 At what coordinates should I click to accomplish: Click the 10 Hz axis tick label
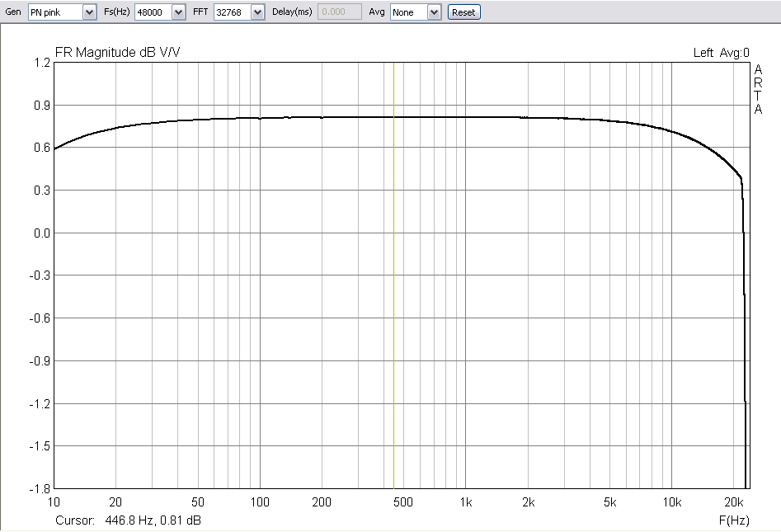coord(54,503)
